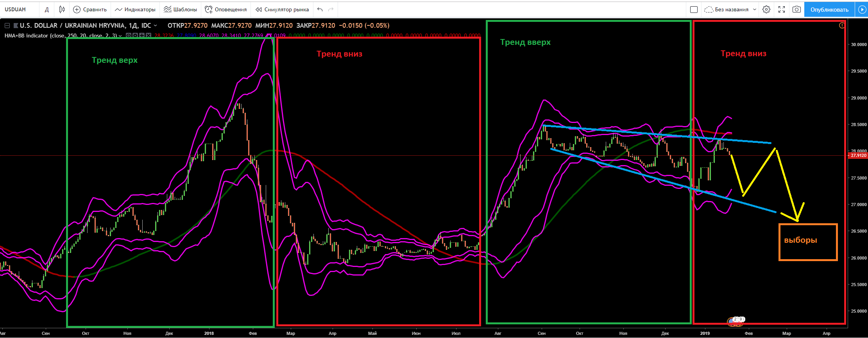868x338 pixels.
Task: Open HMA+BB indicator settings gear
Action: (x=135, y=36)
